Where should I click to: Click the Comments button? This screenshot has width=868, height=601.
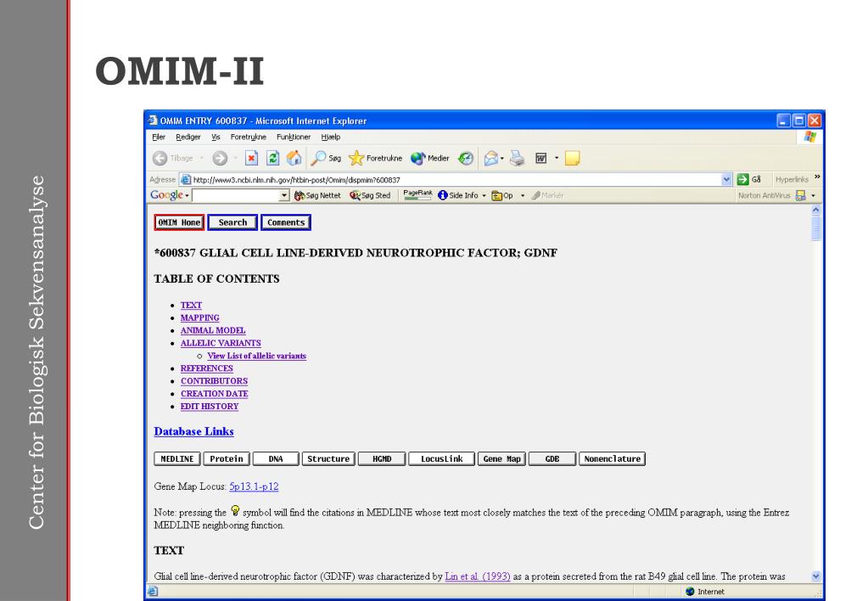point(286,222)
